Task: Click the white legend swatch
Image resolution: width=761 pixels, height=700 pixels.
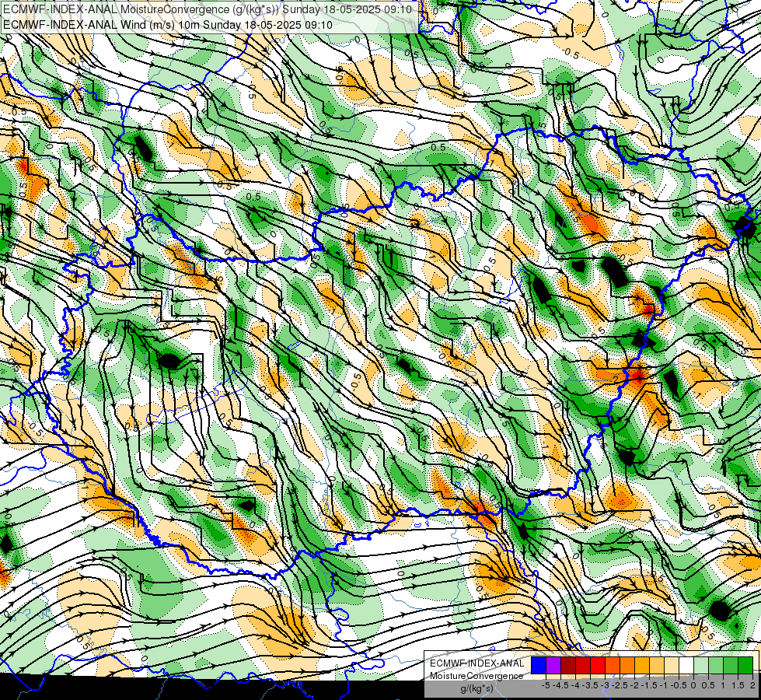Action: tap(686, 665)
